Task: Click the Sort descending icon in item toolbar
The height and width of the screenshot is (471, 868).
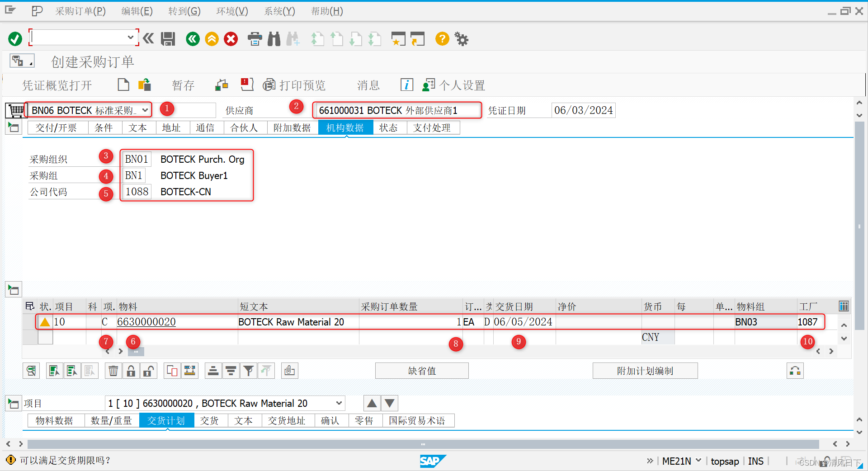Action: point(231,371)
